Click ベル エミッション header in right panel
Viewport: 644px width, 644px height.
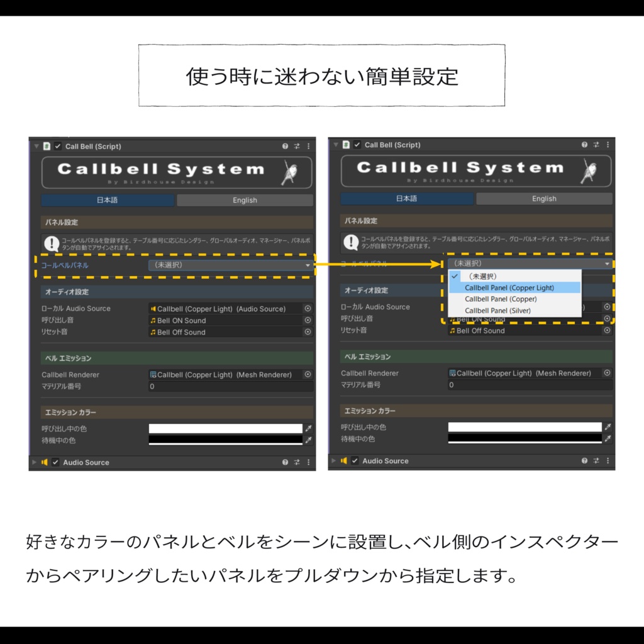[x=477, y=357]
